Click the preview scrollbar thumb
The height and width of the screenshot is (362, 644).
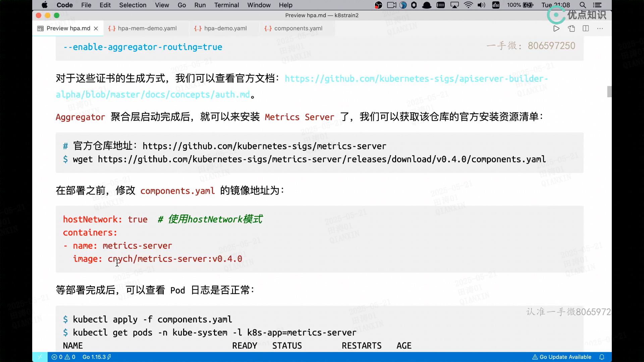609,92
